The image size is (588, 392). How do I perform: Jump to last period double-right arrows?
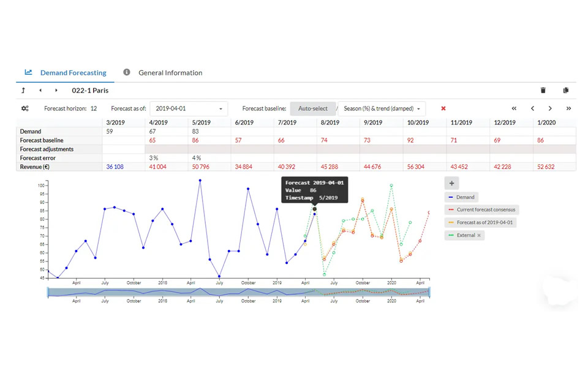pyautogui.click(x=568, y=108)
